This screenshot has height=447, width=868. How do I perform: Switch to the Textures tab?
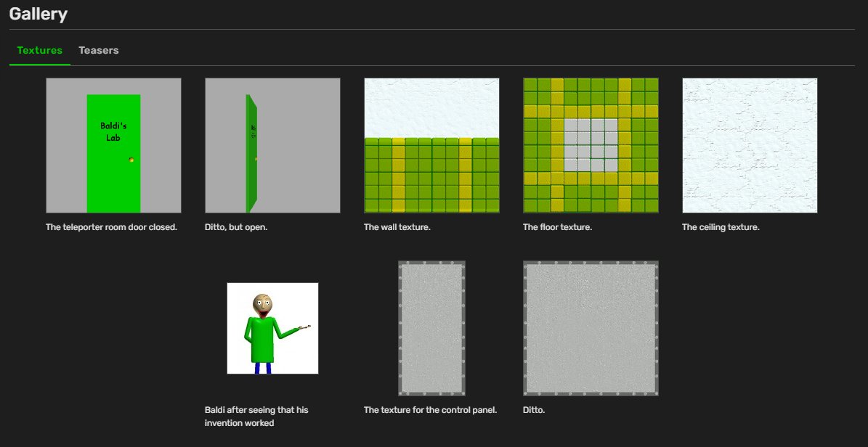coord(40,50)
